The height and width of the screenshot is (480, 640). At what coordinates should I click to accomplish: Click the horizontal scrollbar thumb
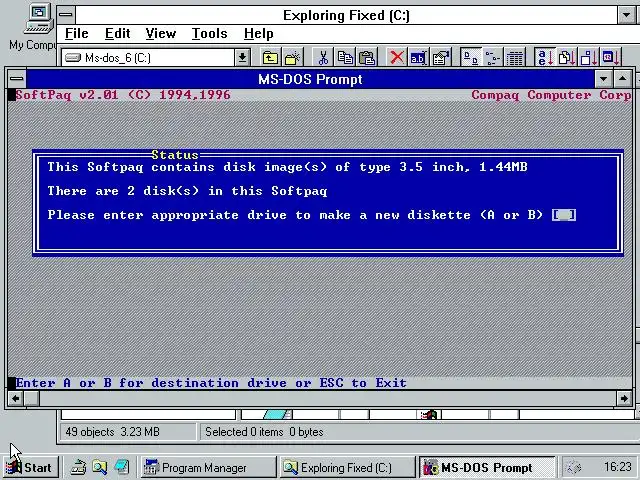click(32, 398)
